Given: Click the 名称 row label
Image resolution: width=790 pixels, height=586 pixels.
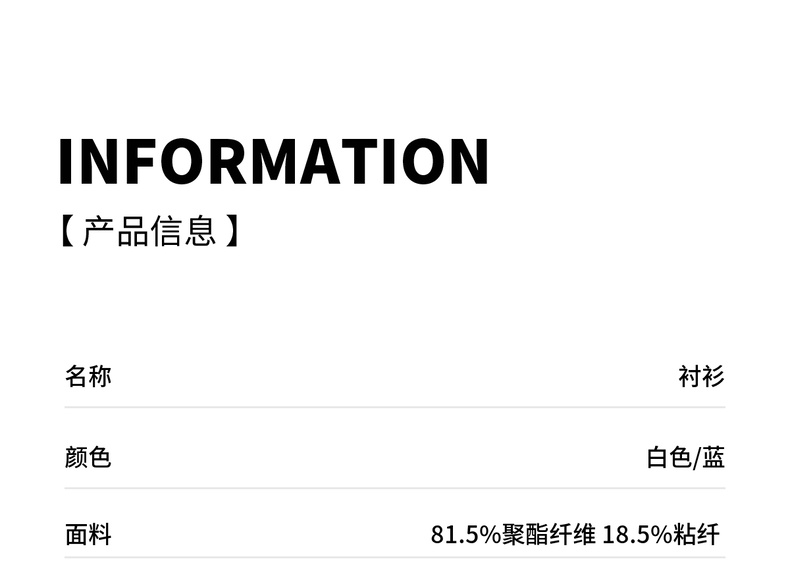Looking at the screenshot, I should [88, 377].
